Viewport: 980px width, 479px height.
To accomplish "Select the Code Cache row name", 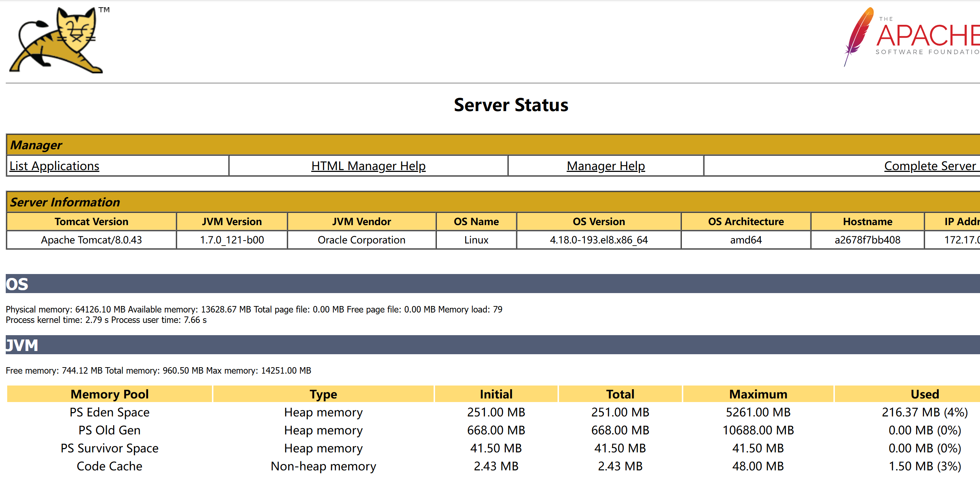I will [110, 466].
